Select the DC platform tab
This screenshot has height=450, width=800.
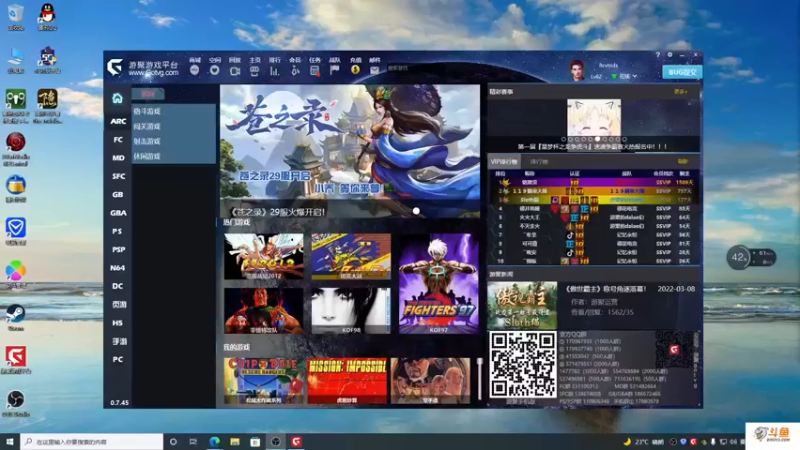tap(118, 286)
